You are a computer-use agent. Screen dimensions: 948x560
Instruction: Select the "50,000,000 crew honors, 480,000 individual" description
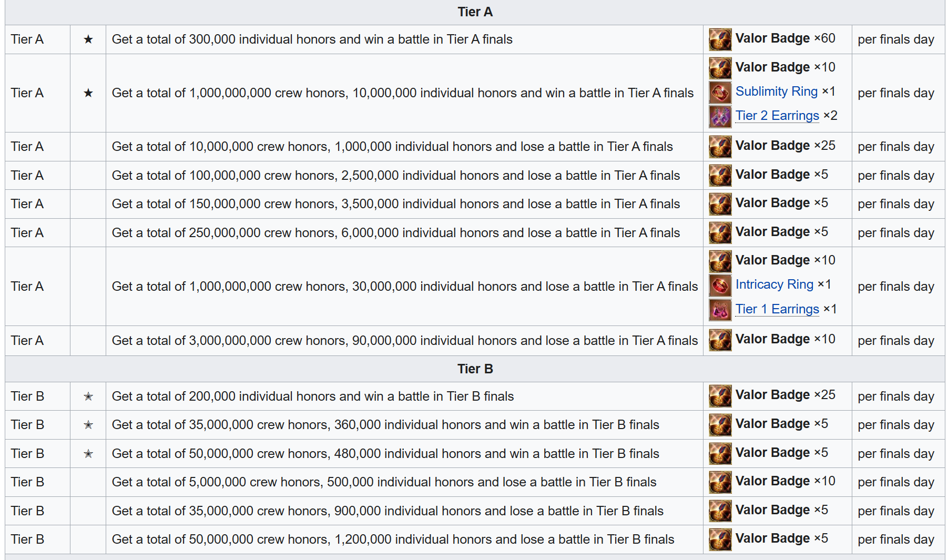coord(385,454)
